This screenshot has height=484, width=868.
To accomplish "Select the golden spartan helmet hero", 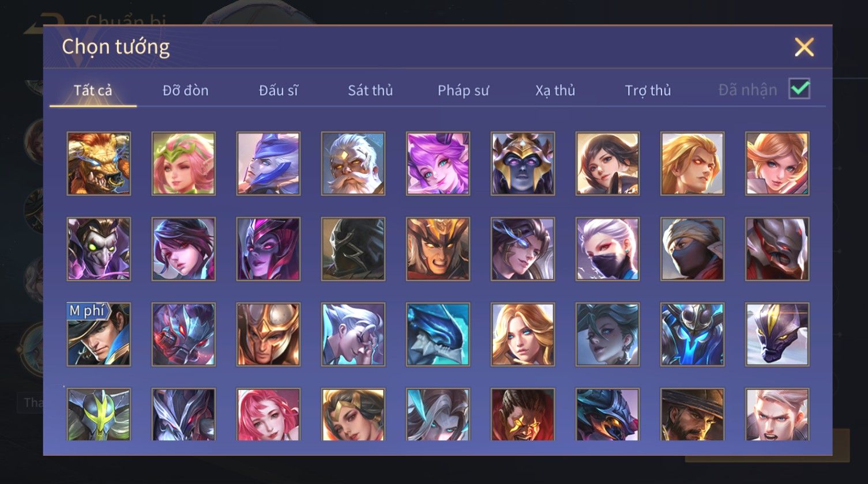I will coord(268,334).
